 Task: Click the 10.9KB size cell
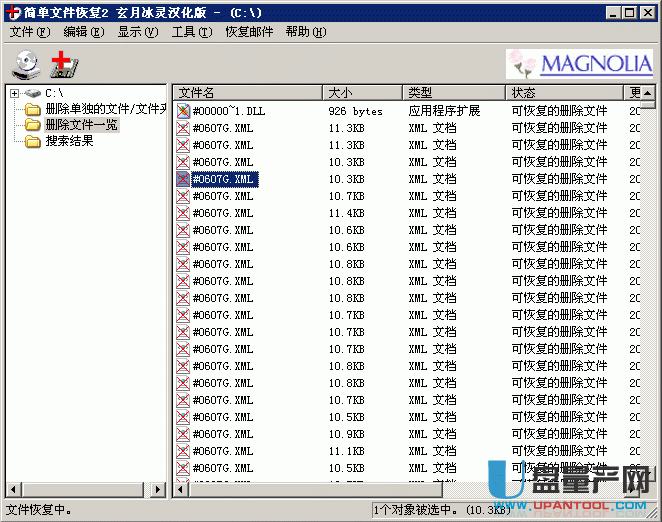(x=347, y=434)
